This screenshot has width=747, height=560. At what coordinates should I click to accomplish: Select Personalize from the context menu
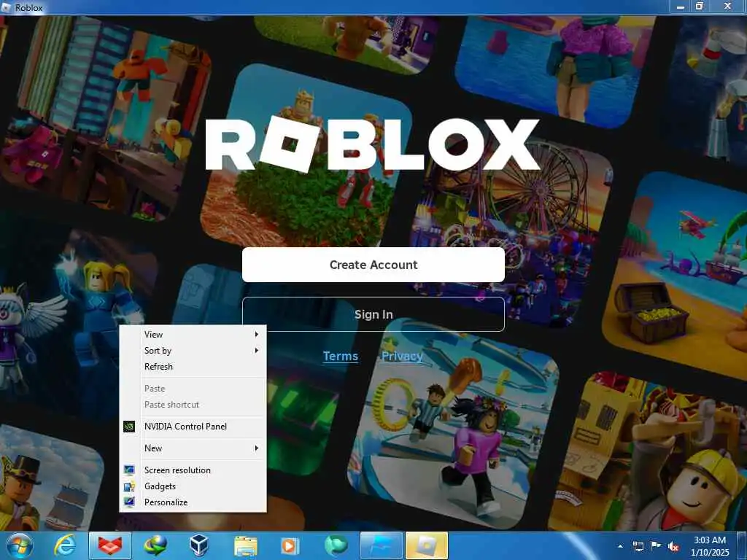[x=193, y=502]
